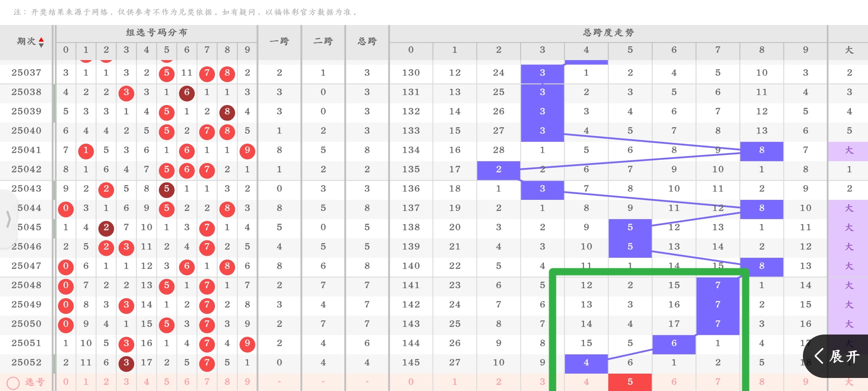The image size is (868, 391).
Task: Click red ball 9 in row 25041
Action: pos(247,151)
